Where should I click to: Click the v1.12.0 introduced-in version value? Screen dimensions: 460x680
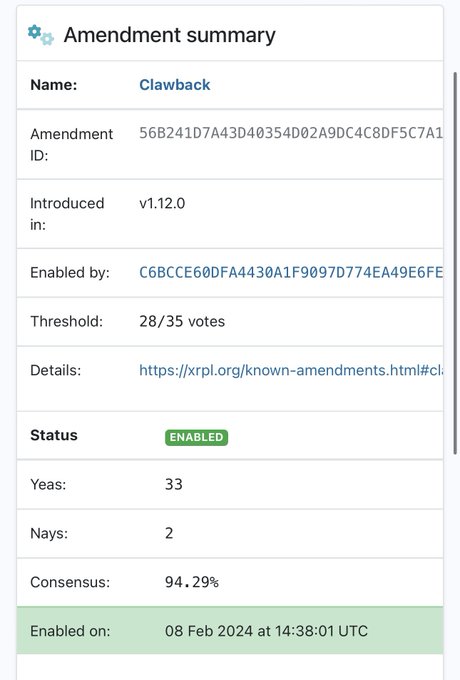[162, 203]
